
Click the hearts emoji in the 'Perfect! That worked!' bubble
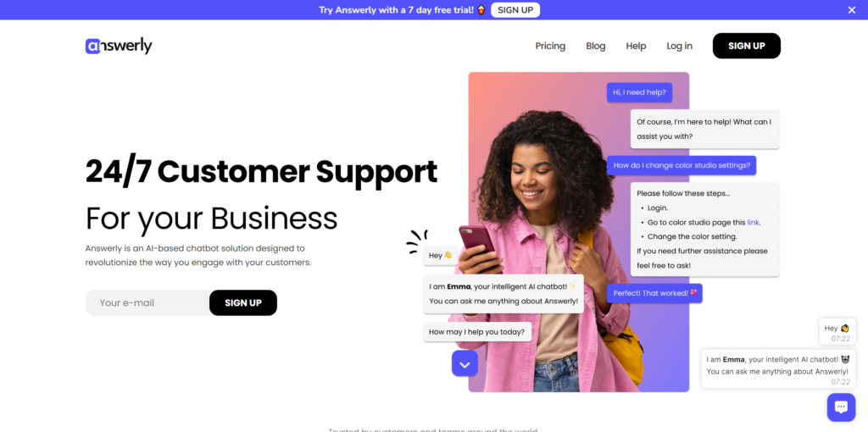point(693,292)
